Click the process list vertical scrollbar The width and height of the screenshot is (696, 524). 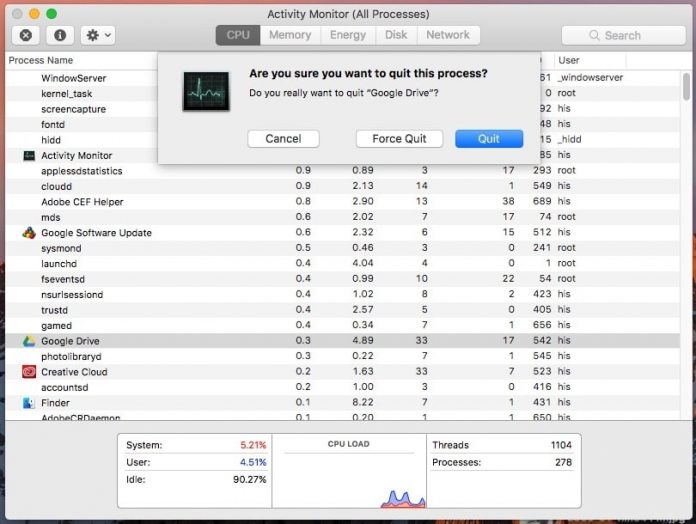coord(686,87)
